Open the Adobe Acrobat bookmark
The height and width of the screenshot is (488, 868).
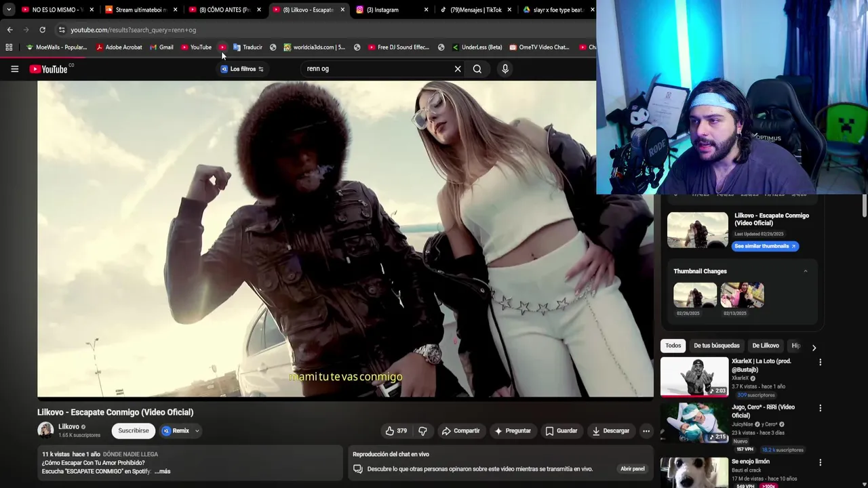tap(119, 47)
